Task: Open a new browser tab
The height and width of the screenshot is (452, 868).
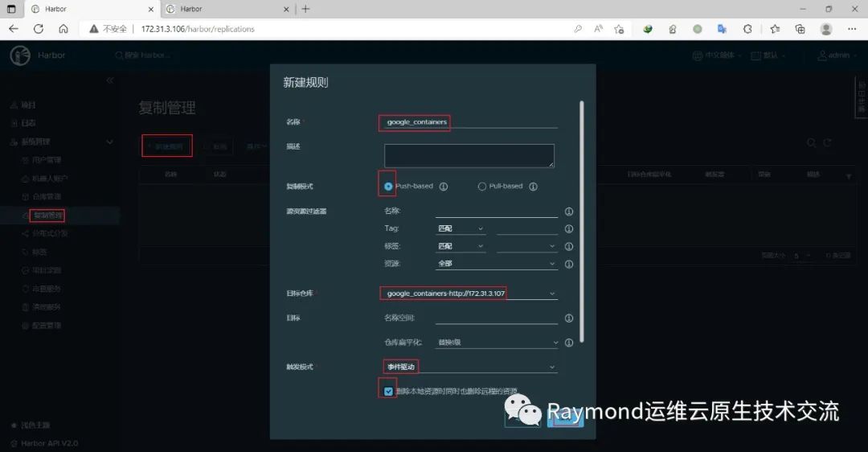Action: click(x=305, y=9)
